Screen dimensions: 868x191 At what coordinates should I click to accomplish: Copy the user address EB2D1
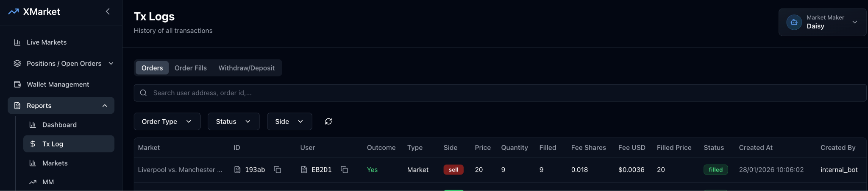pos(345,170)
